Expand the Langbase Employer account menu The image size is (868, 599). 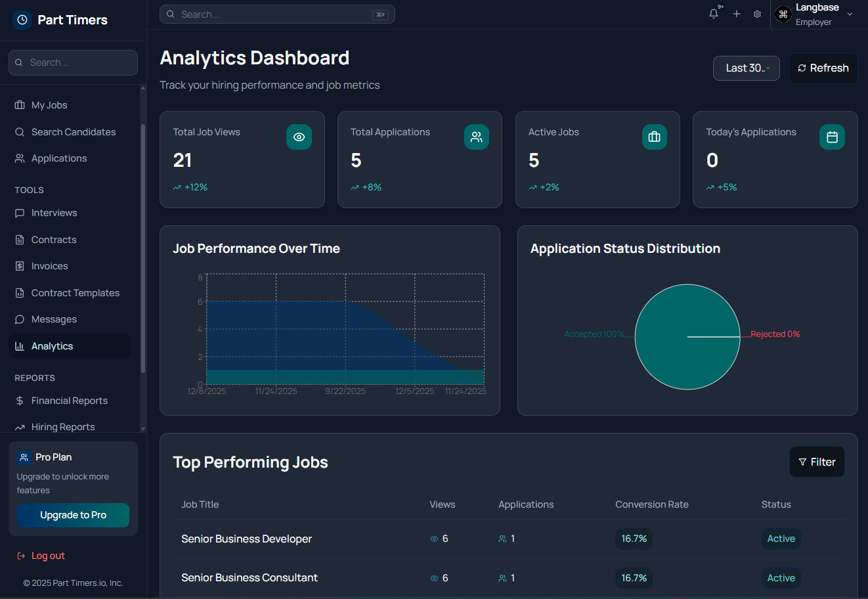pos(816,13)
